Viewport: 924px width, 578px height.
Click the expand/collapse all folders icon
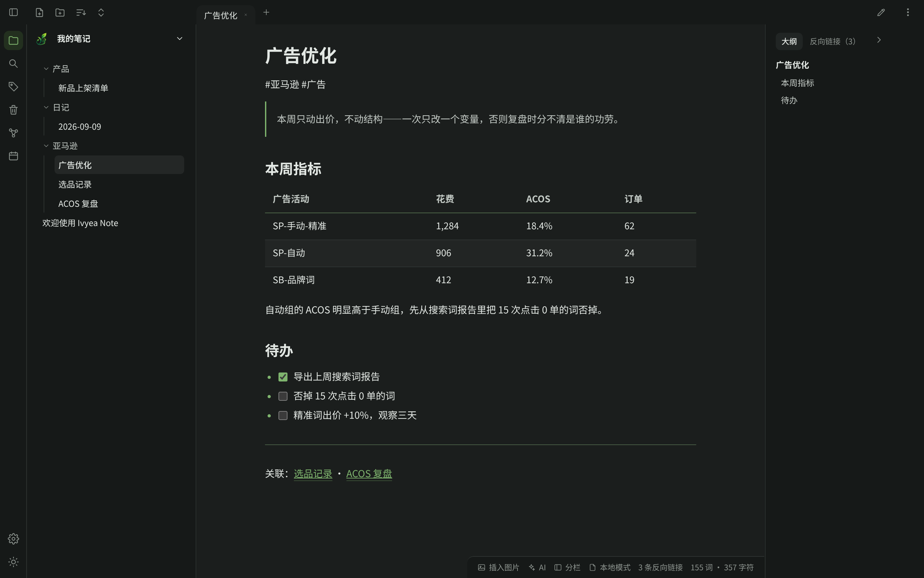101,13
